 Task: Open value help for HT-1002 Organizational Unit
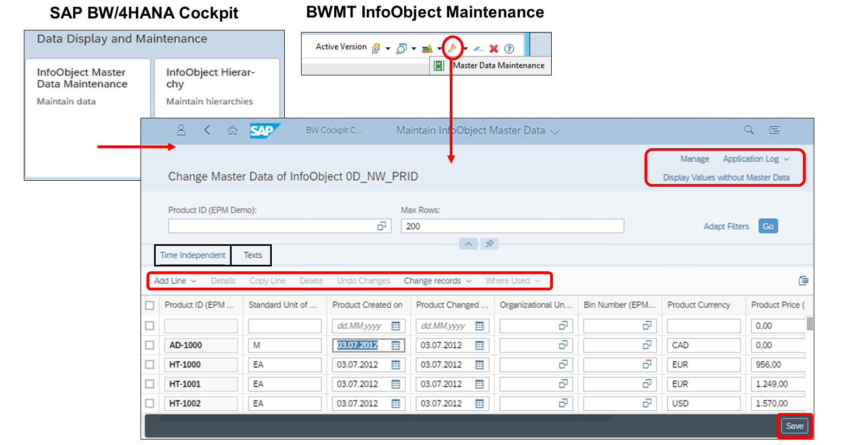[563, 404]
